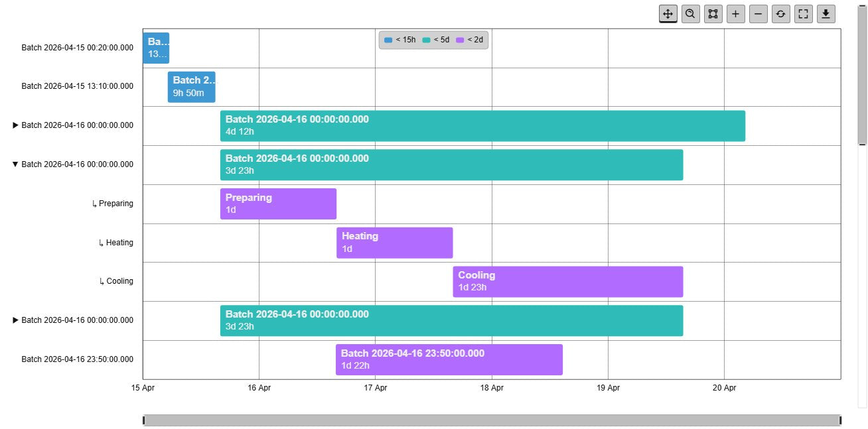
Task: Download the chart via the download icon
Action: pyautogui.click(x=826, y=14)
